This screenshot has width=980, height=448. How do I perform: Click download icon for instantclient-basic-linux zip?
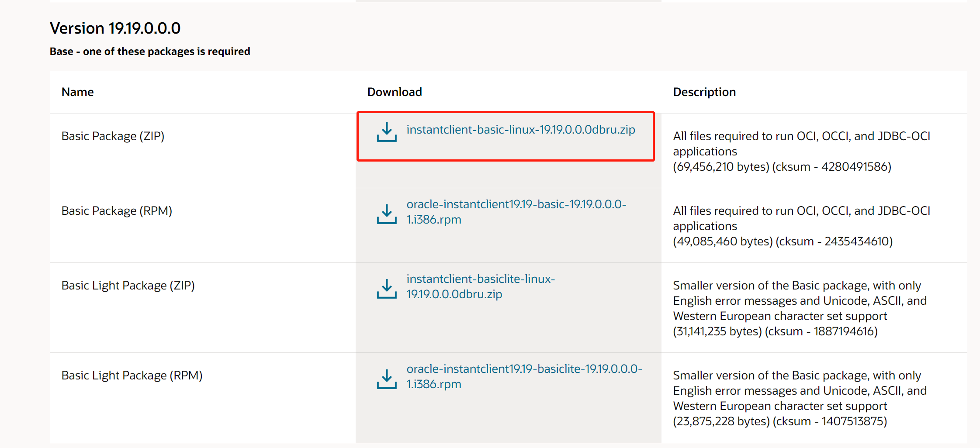point(387,132)
